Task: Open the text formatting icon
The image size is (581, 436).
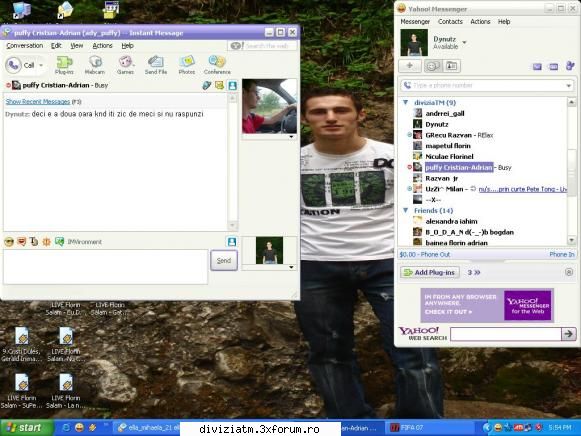Action: tap(34, 242)
